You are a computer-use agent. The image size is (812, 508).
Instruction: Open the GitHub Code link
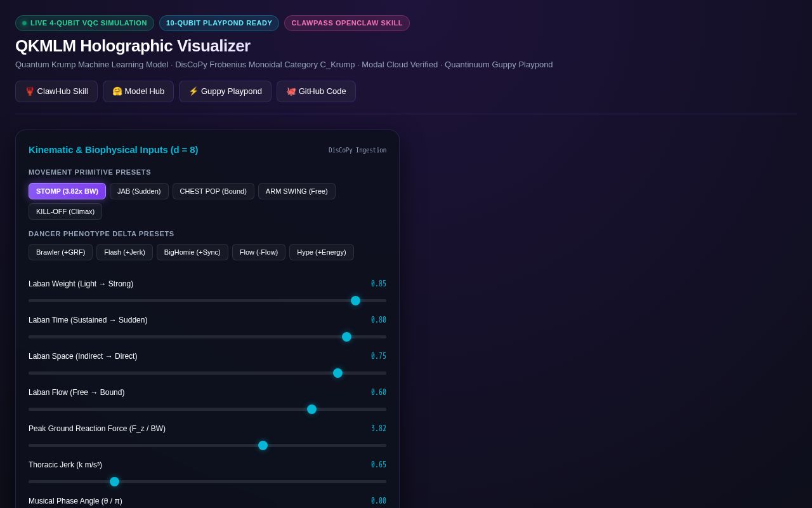pos(316,91)
